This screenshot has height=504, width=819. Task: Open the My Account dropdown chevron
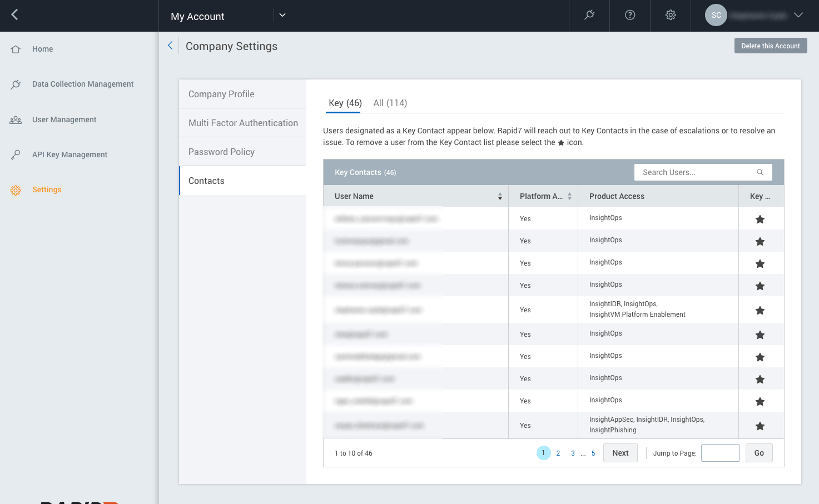tap(282, 15)
